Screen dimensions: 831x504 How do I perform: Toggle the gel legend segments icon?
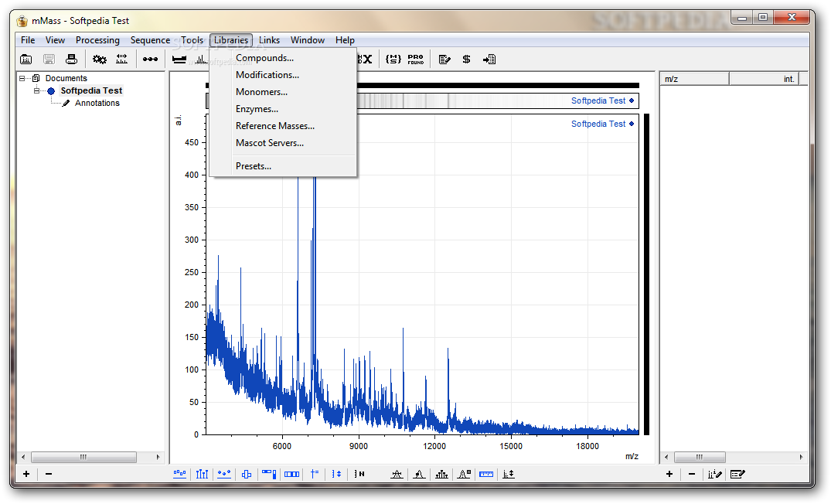pyautogui.click(x=292, y=474)
